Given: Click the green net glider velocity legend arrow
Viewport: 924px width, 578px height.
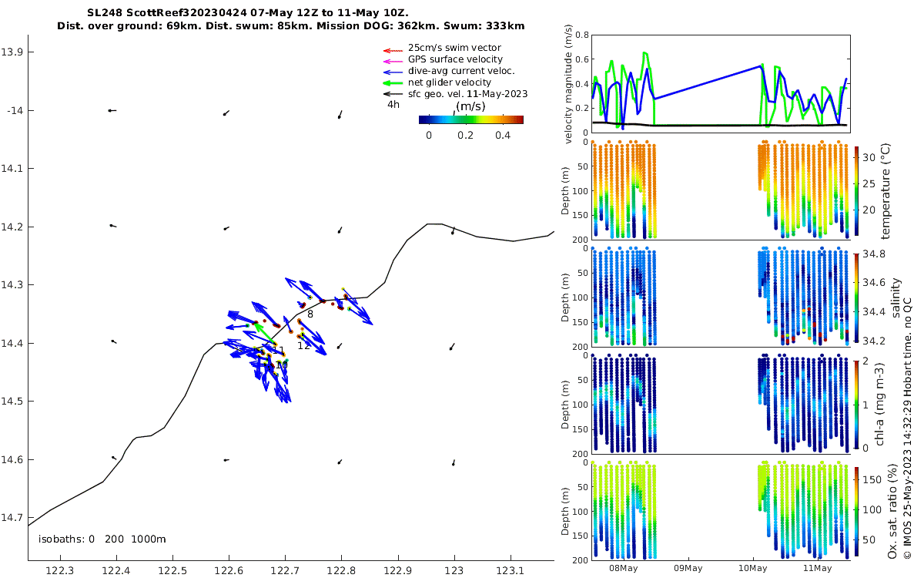Looking at the screenshot, I should [393, 82].
